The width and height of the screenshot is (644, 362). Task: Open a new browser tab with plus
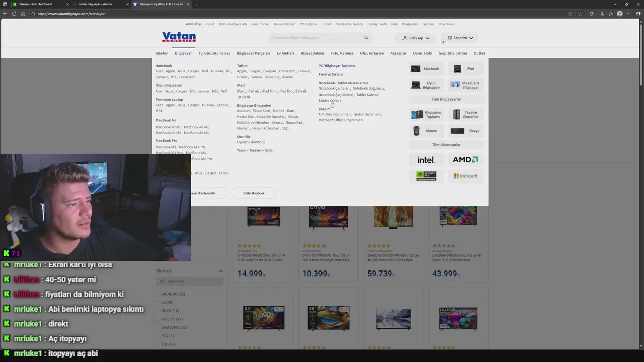(x=196, y=4)
